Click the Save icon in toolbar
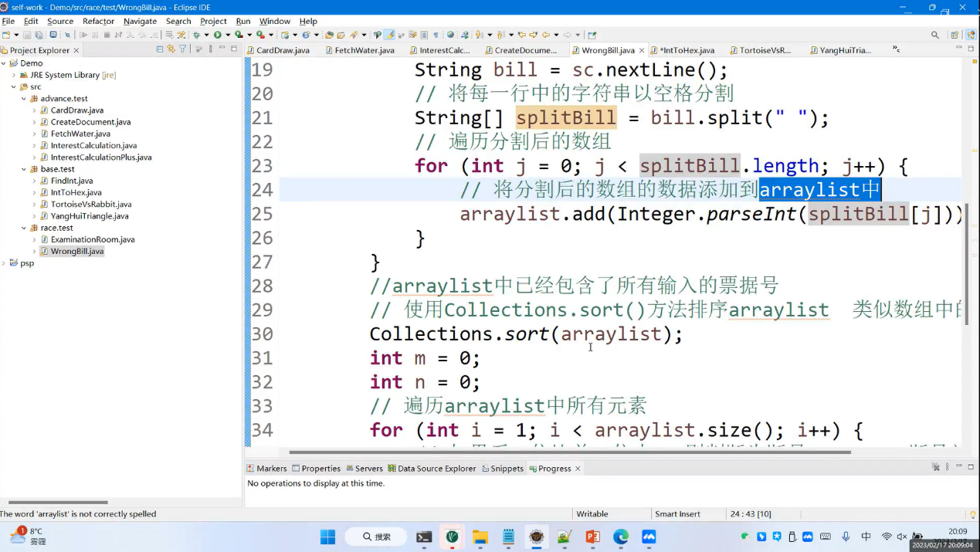980x552 pixels. [27, 35]
